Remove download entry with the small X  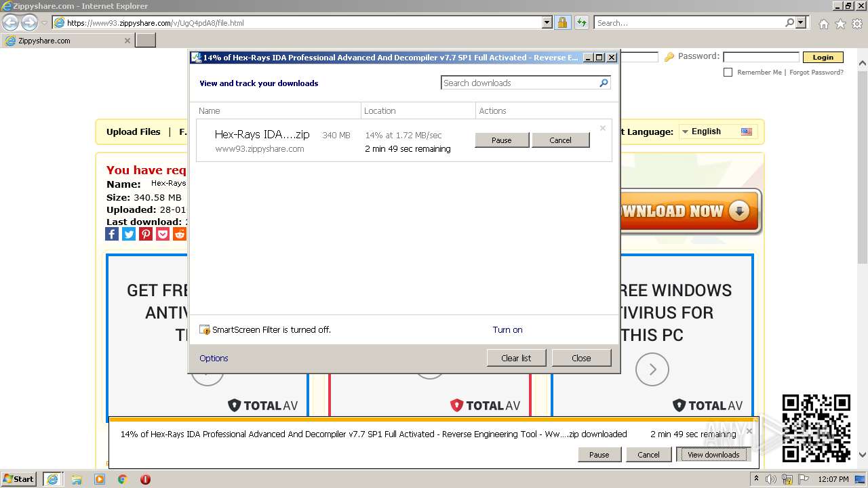[x=602, y=128]
